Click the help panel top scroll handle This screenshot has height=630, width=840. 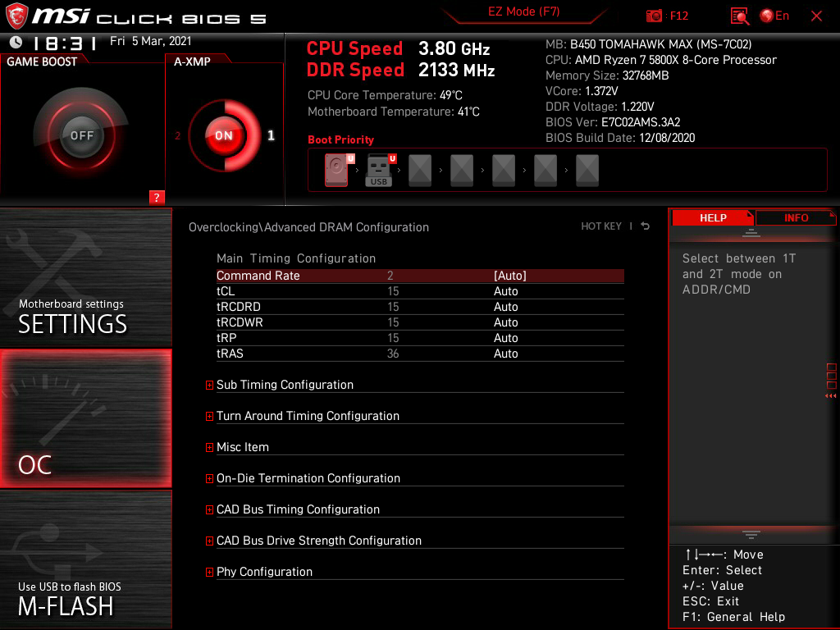[751, 233]
